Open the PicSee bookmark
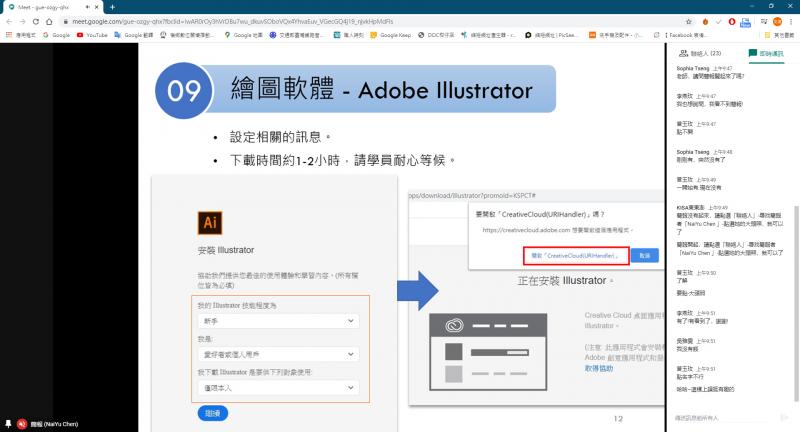Viewport: 800px width, 432px height. [552, 35]
